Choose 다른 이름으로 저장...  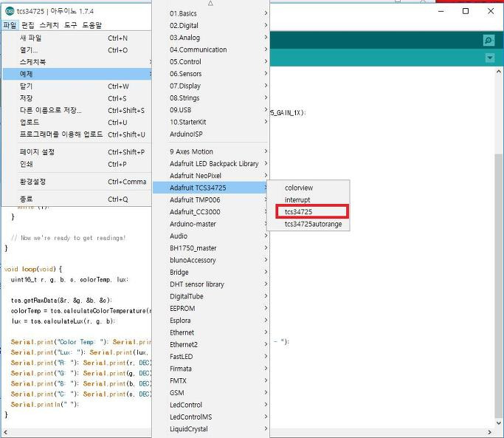pos(77,110)
